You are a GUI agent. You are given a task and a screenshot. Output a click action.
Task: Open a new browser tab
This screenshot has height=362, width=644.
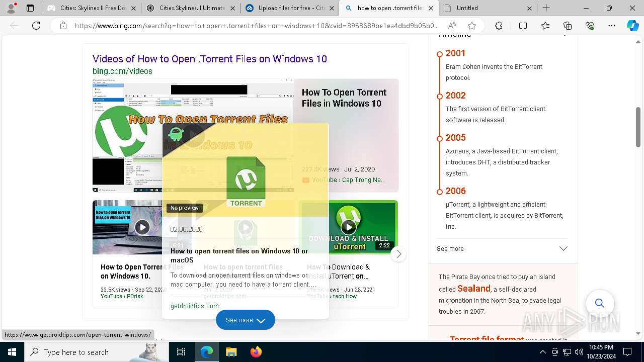point(546,8)
